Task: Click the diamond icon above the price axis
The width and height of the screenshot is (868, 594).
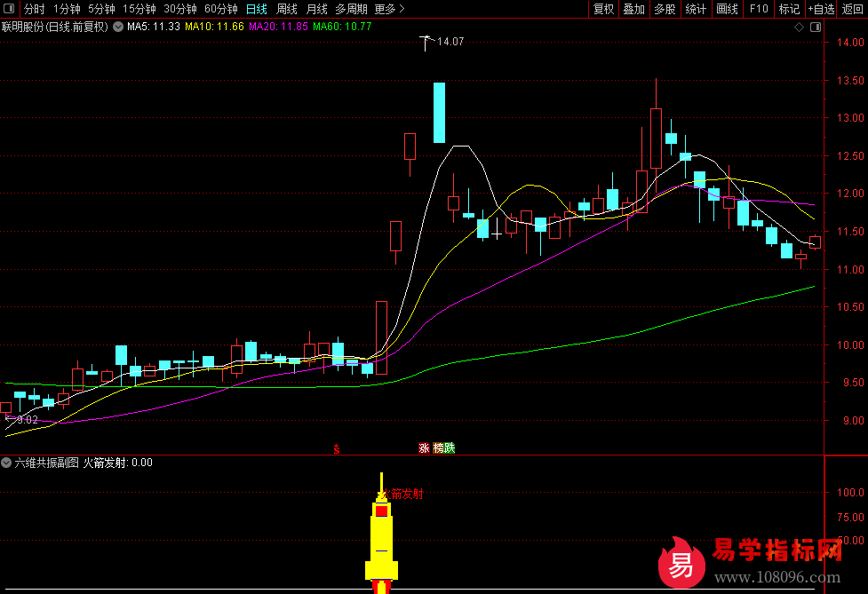Action: (x=799, y=27)
